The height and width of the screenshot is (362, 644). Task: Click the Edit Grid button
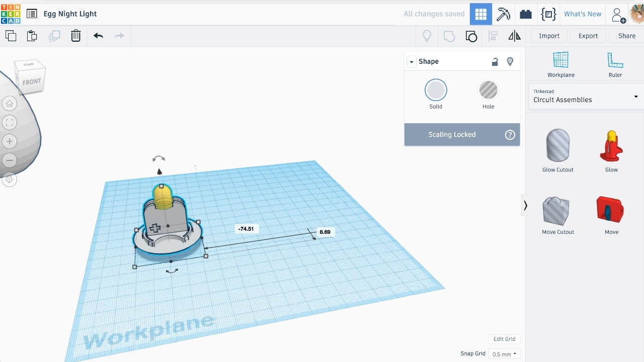pyautogui.click(x=504, y=339)
